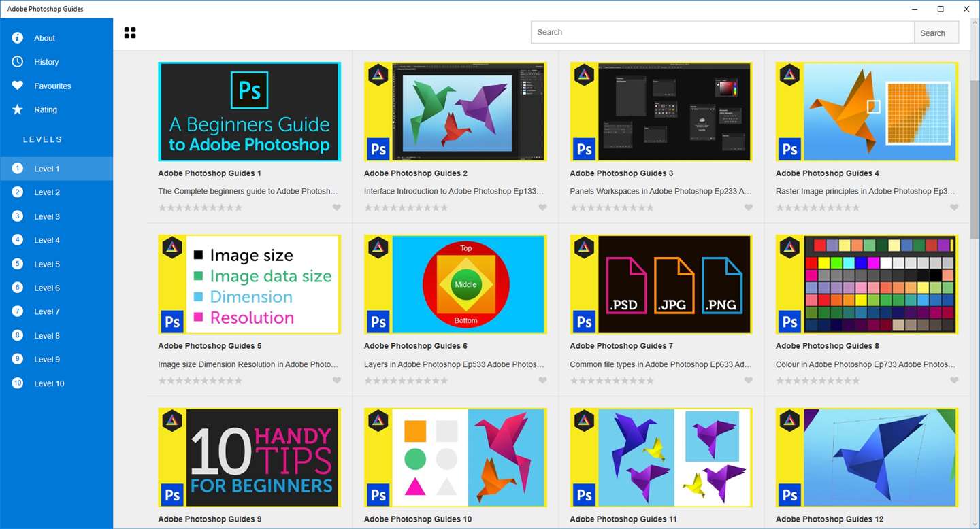This screenshot has height=529, width=980.
Task: Select Level 5 in the sidebar
Action: point(56,264)
